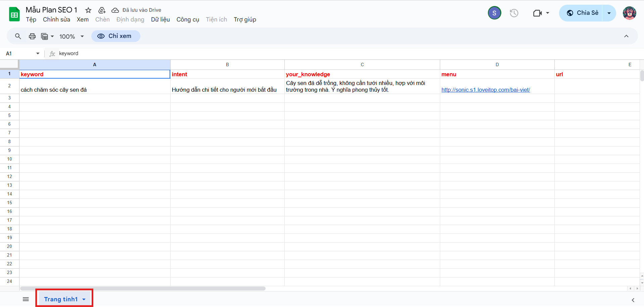Click the Chia Sẻ share button
Viewport: 644px width, 307px height.
(582, 13)
